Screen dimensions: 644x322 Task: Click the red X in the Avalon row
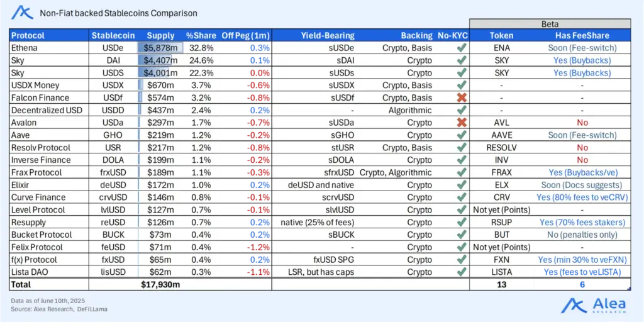[x=462, y=123]
